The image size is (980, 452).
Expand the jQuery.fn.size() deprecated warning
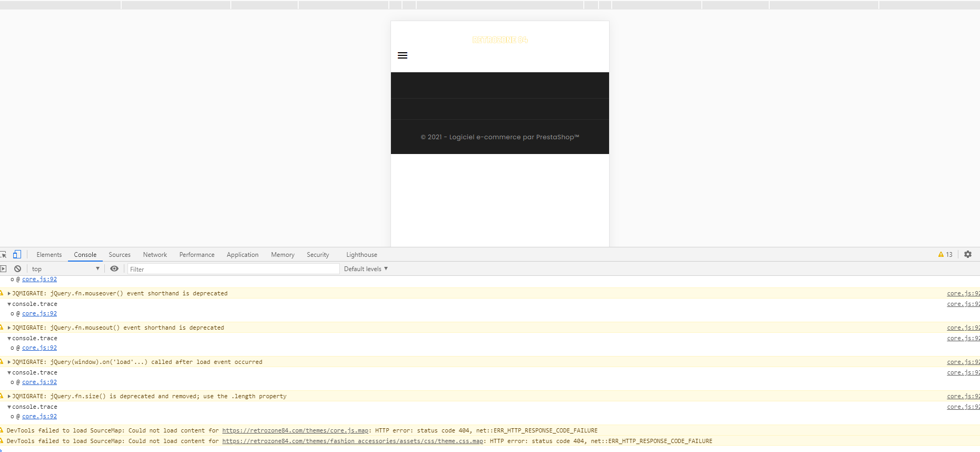[9, 396]
